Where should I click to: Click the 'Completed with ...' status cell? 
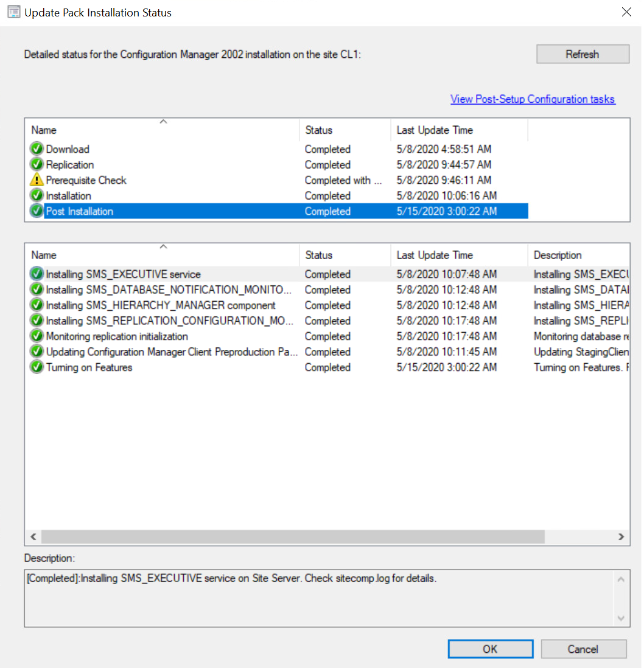(343, 180)
